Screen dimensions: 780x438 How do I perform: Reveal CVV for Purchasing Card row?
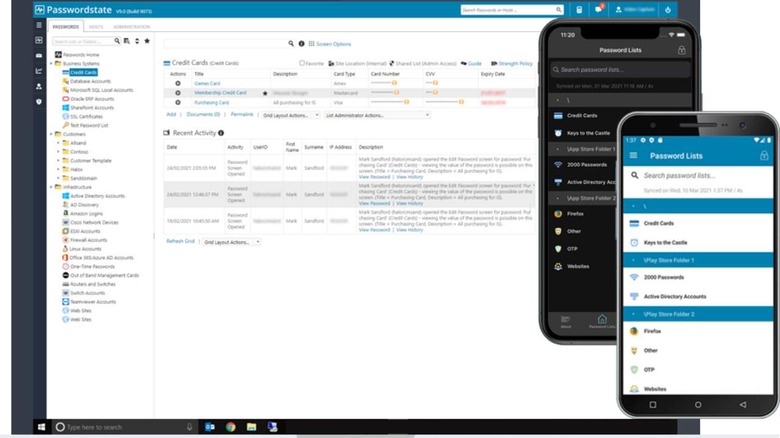[x=461, y=102]
